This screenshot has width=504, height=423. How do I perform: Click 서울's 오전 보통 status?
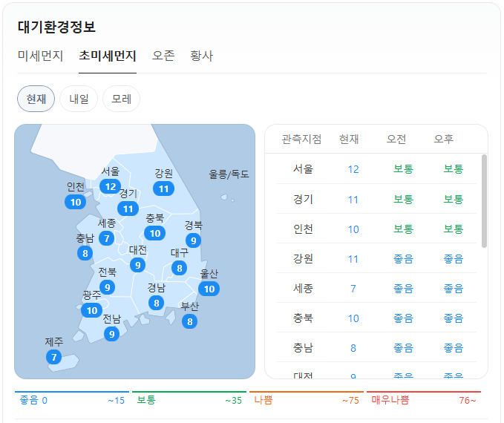pos(403,169)
